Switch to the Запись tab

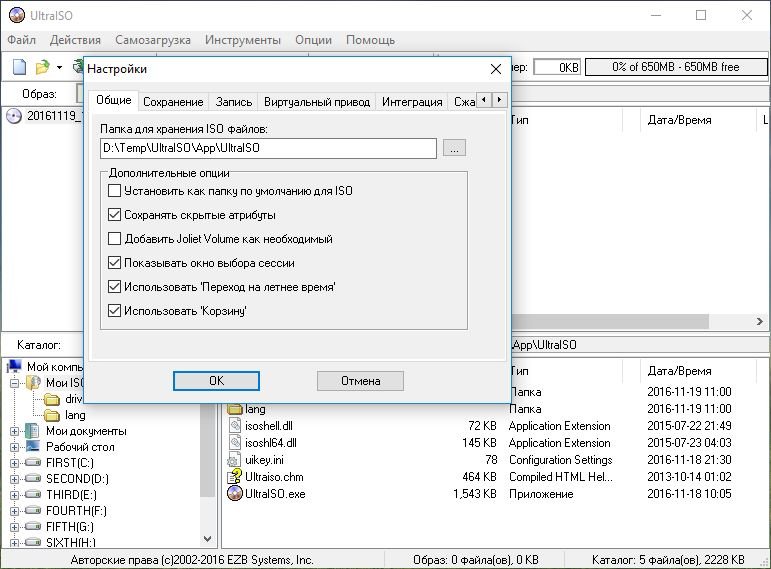[234, 102]
